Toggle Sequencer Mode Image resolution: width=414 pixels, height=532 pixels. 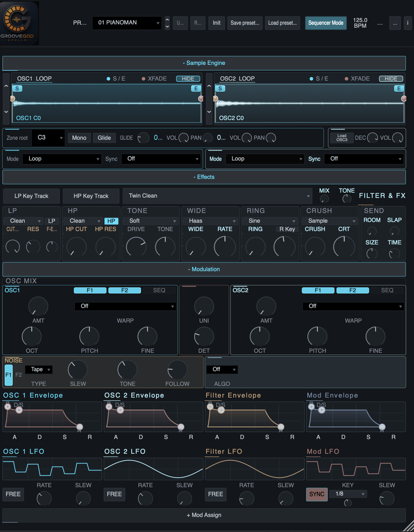pyautogui.click(x=326, y=23)
